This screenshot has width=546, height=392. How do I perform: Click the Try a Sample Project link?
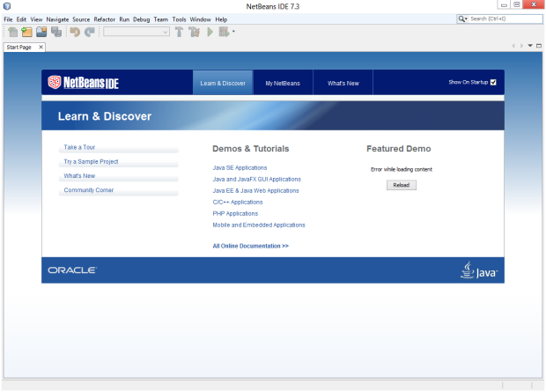click(x=91, y=162)
